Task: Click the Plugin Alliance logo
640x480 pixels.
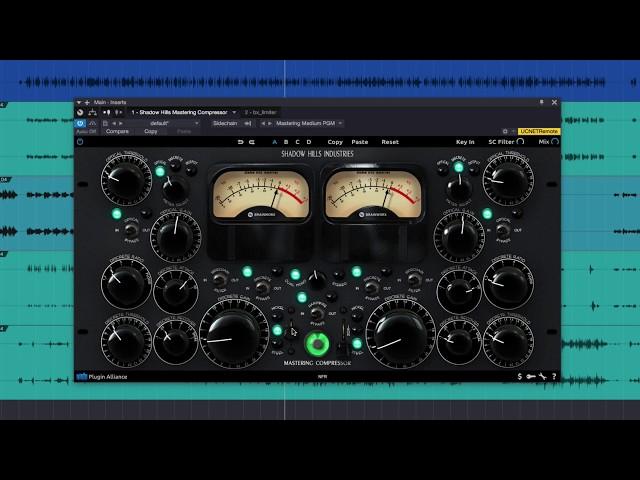Action: click(x=102, y=377)
